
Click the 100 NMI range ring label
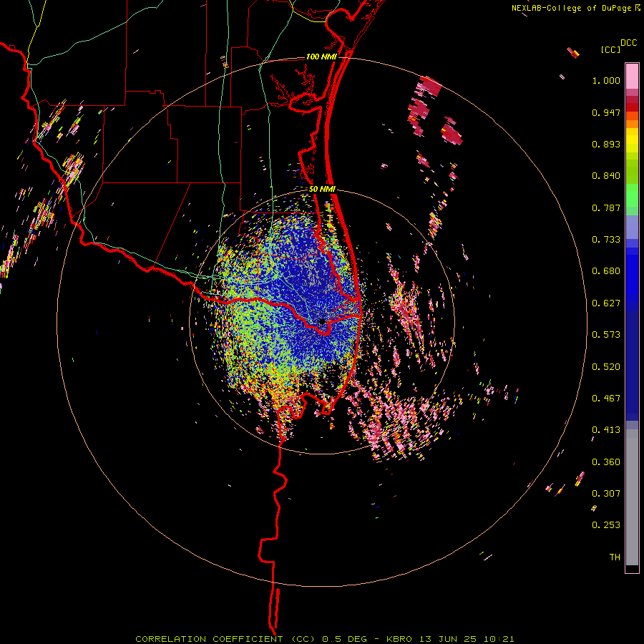pyautogui.click(x=321, y=57)
